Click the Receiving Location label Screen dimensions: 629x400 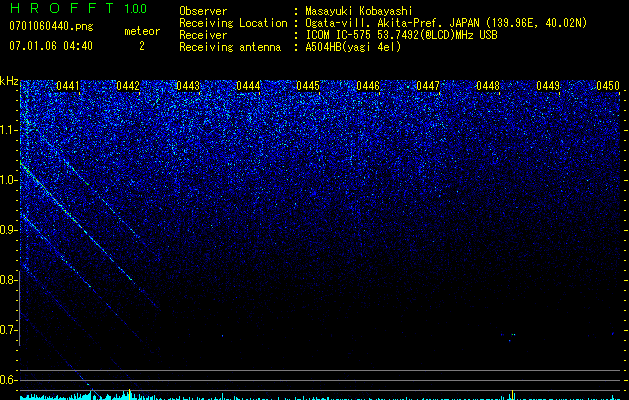pos(233,23)
